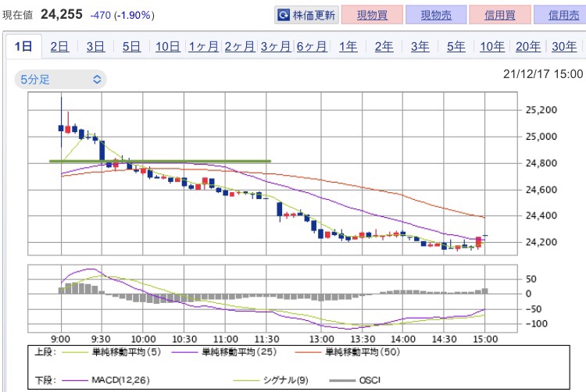586x392 pixels.
Task: Open the 現物買 order link
Action: pyautogui.click(x=372, y=15)
